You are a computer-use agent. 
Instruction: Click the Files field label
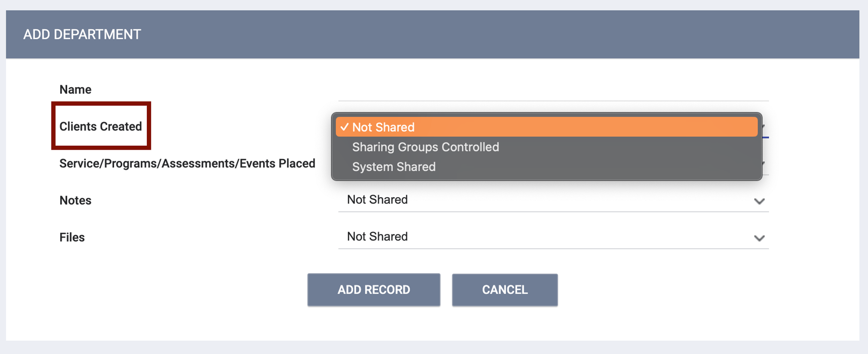(72, 237)
